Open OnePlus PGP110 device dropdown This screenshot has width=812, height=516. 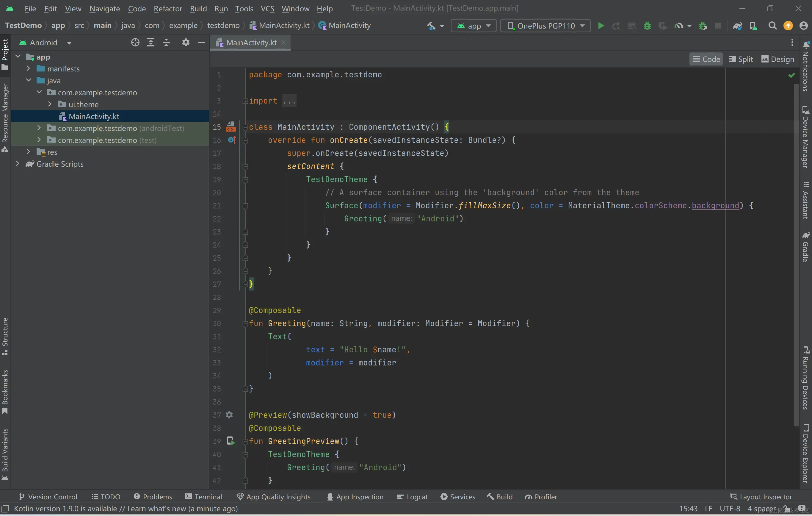click(545, 26)
